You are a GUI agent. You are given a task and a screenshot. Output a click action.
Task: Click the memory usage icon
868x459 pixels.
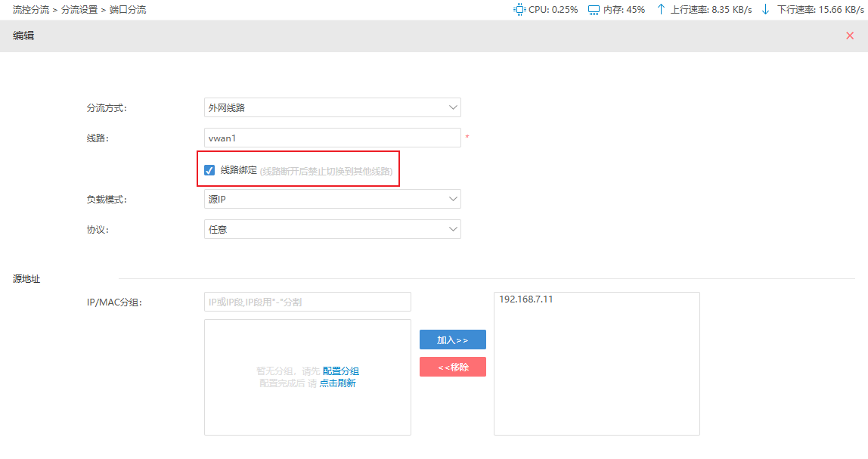pyautogui.click(x=594, y=10)
